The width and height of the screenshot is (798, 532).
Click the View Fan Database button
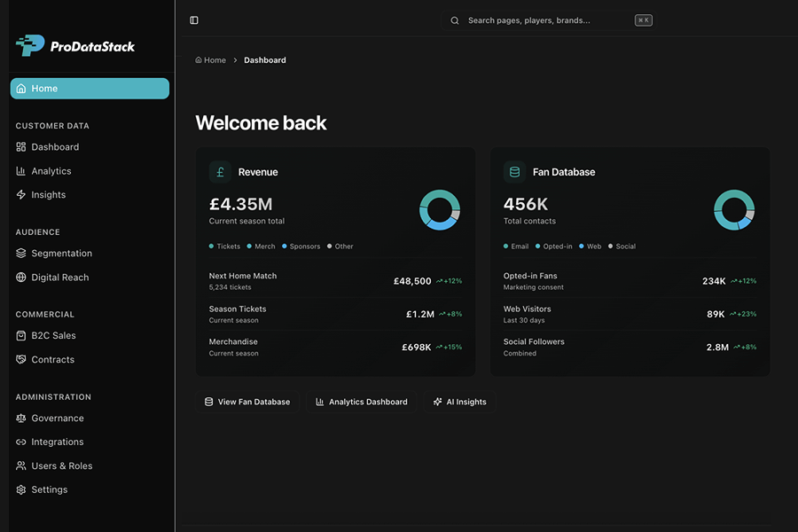[x=247, y=402]
